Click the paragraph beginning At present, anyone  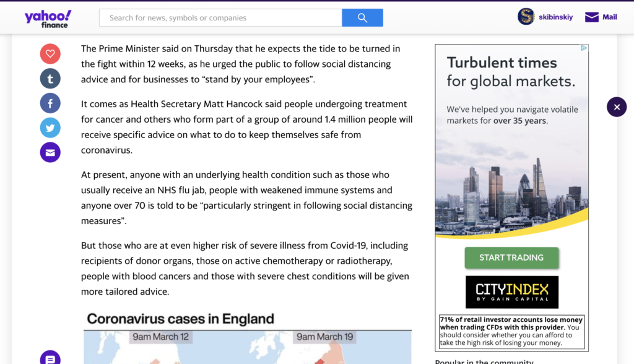(x=246, y=197)
